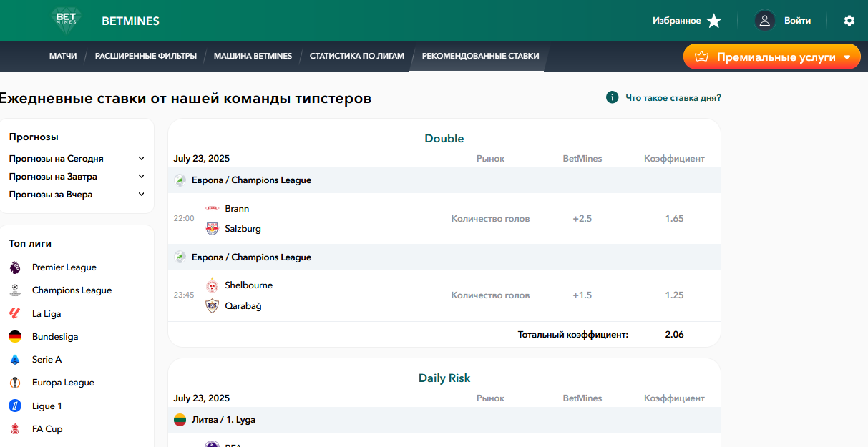Open 'Избранное' favorites link

pyautogui.click(x=677, y=21)
